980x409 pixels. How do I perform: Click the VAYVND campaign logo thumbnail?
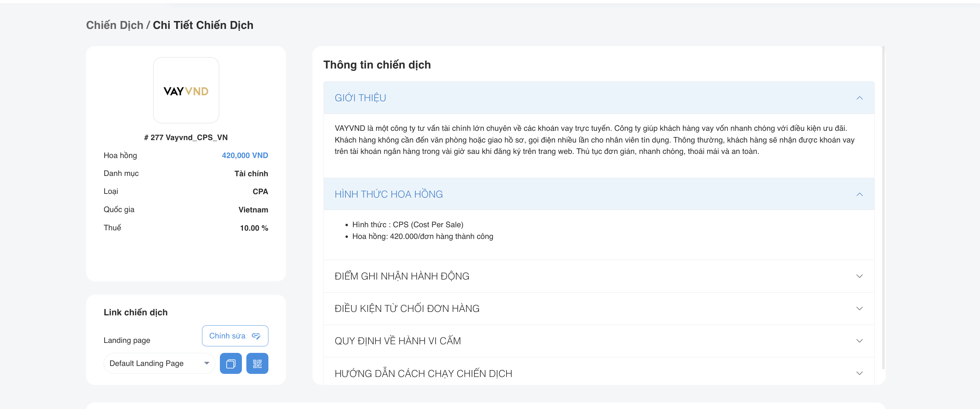tap(186, 90)
